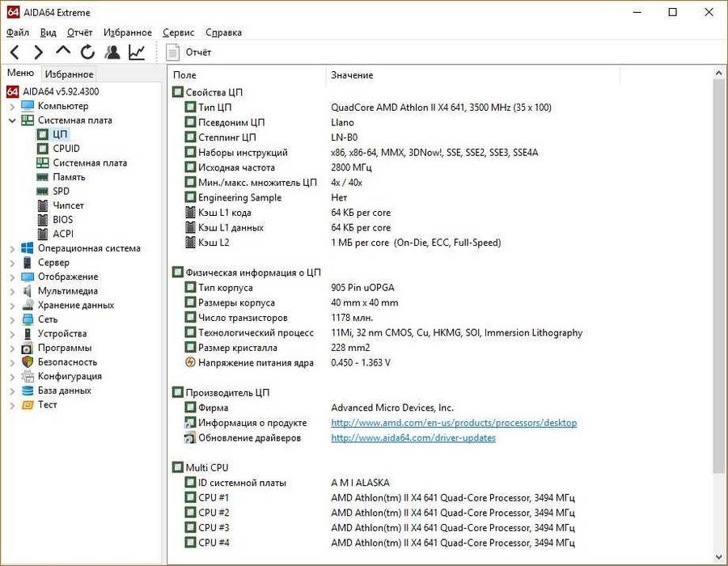Click the Тест benchmark icon
728x566 pixels.
tap(28, 405)
